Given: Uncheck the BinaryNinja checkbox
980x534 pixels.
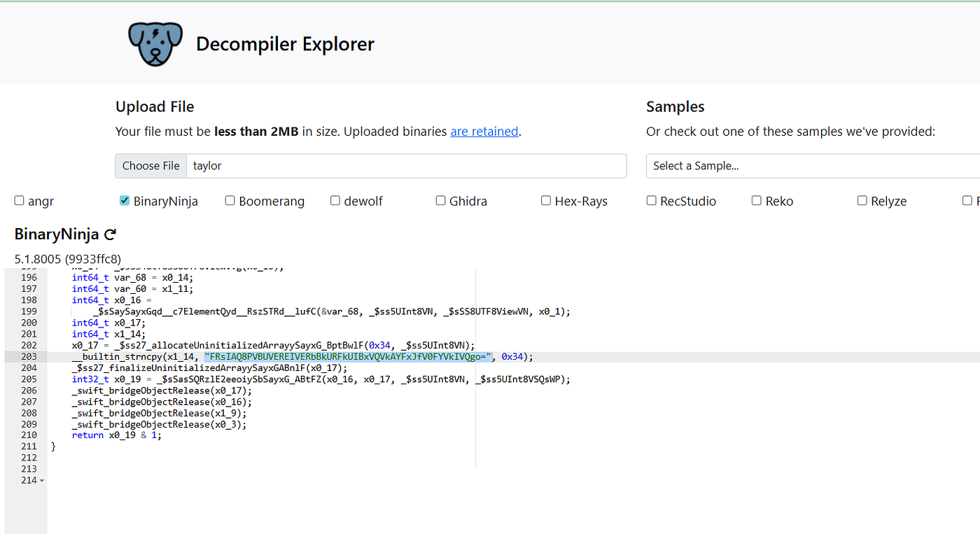Looking at the screenshot, I should pos(125,201).
